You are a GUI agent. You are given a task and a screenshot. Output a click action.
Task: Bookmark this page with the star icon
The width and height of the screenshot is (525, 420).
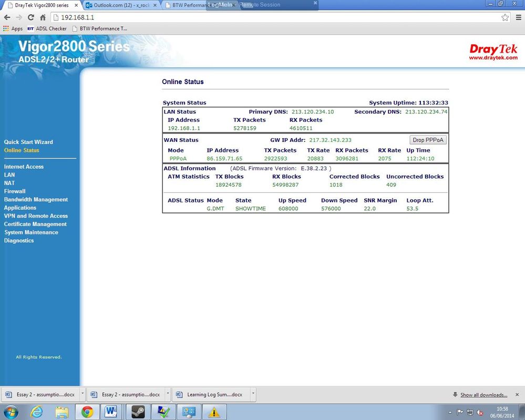[x=505, y=17]
